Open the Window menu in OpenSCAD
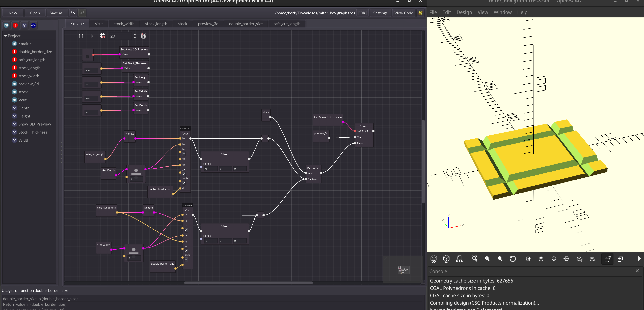The image size is (644, 310). [x=502, y=12]
